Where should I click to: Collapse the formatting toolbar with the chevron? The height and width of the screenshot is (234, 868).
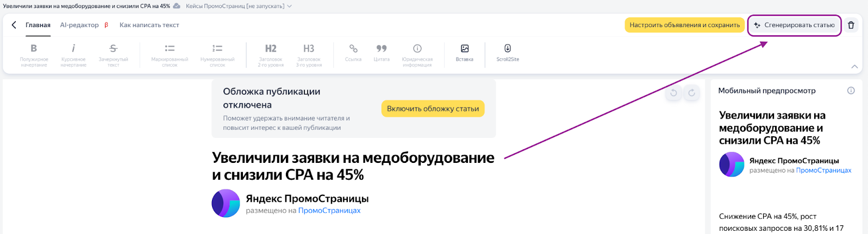point(854,67)
